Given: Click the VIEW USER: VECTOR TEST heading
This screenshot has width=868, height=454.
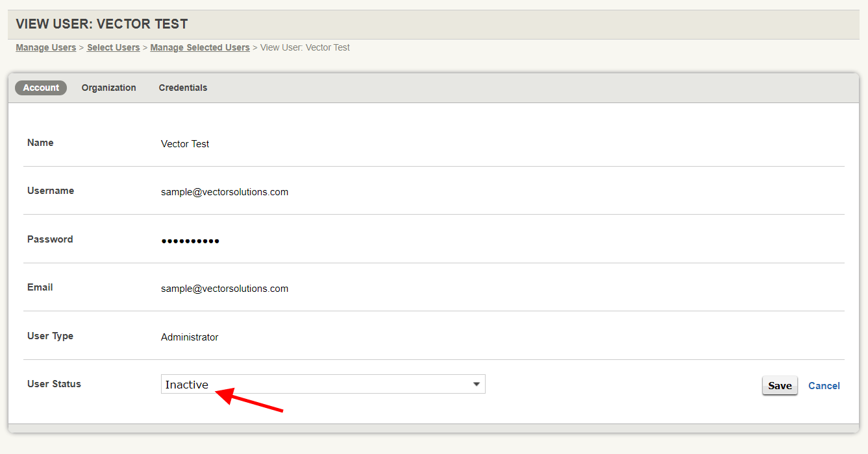Looking at the screenshot, I should 101,23.
